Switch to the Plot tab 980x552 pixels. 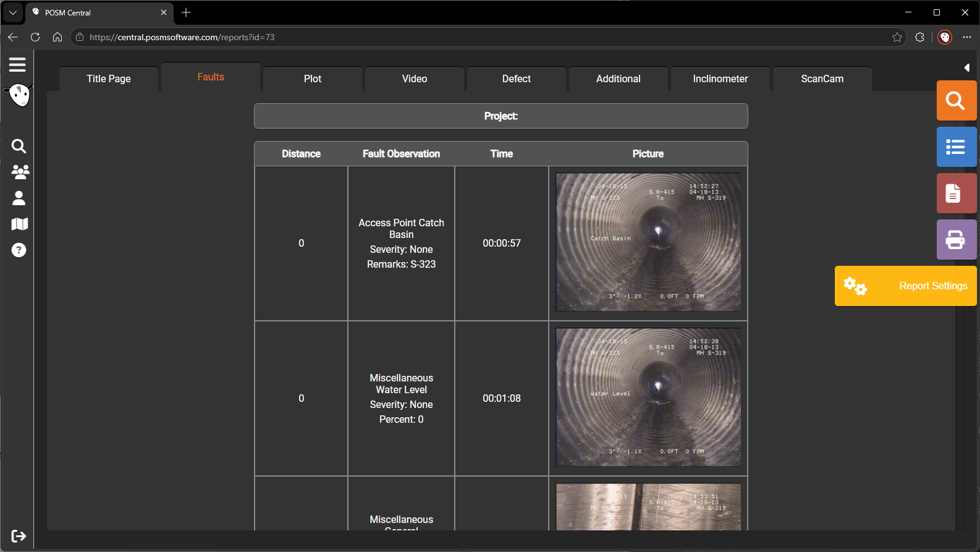point(313,79)
